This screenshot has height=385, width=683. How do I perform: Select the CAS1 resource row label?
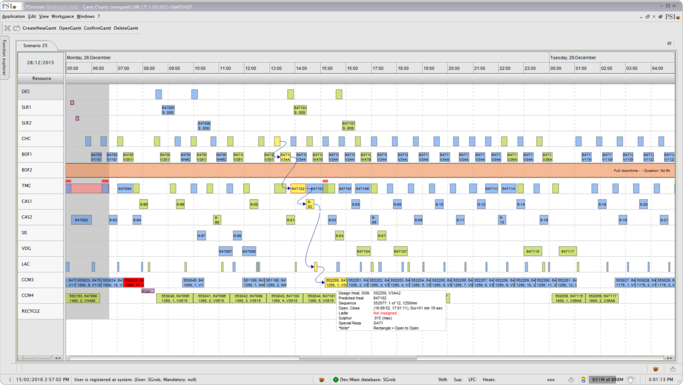[x=41, y=202]
